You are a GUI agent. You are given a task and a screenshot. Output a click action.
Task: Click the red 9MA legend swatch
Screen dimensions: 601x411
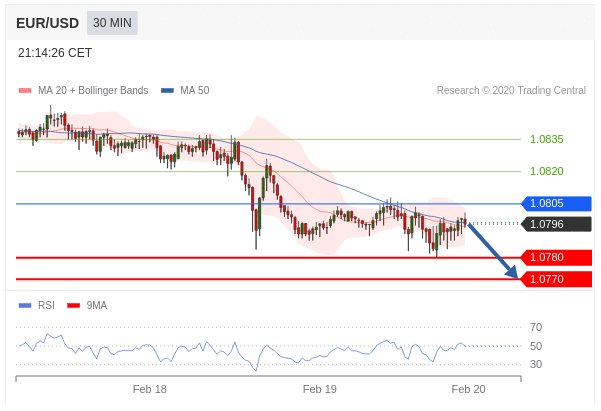[x=73, y=306]
